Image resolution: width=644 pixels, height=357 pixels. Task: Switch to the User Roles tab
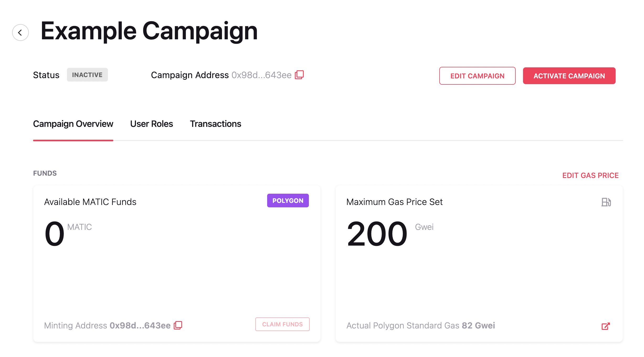(151, 124)
